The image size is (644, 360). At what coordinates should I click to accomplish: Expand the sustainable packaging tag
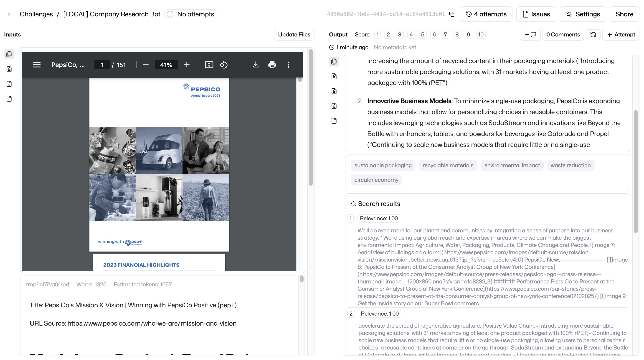(x=383, y=165)
